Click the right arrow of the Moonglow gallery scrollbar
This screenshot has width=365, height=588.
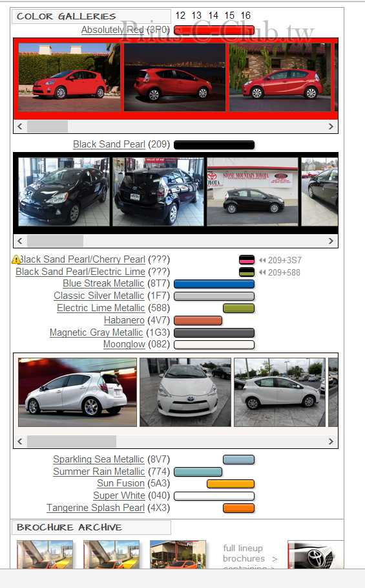pos(331,441)
